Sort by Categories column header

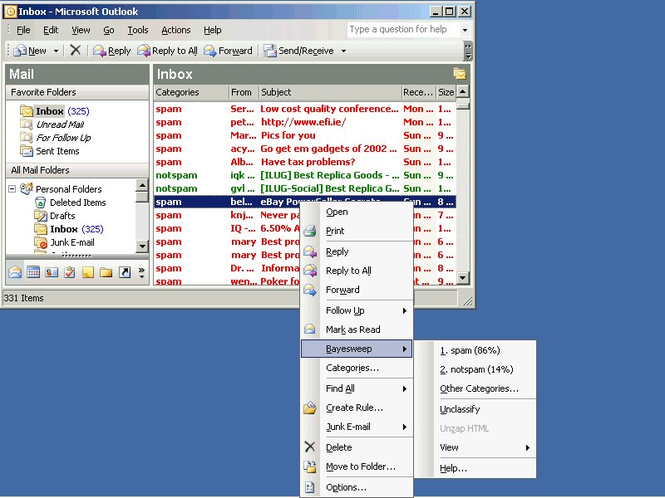click(x=190, y=92)
